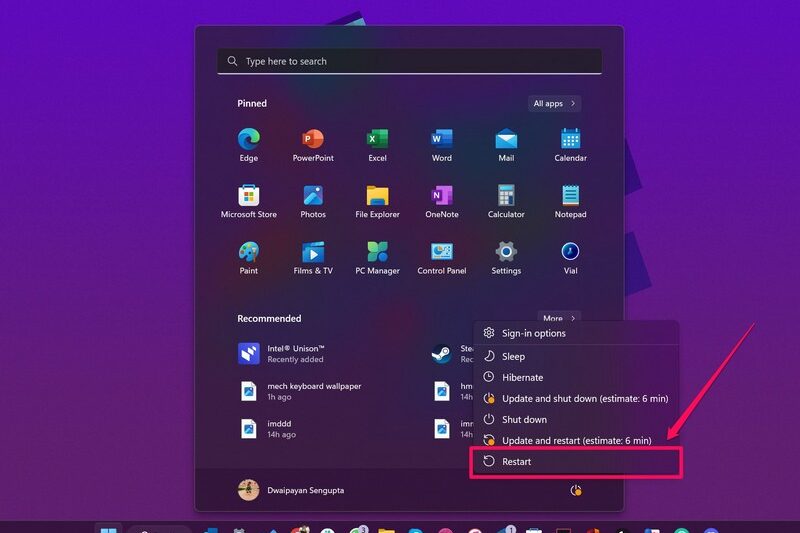Show More recommended items
The height and width of the screenshot is (533, 800).
pos(559,317)
